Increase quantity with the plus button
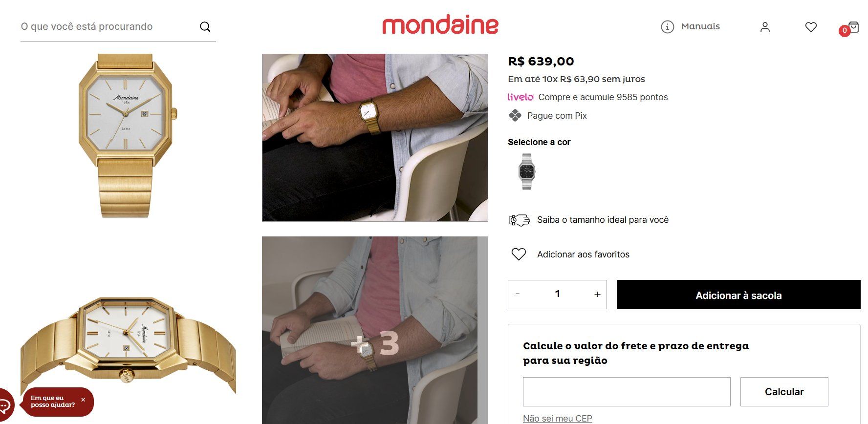Viewport: 868px width, 424px height. 597,294
